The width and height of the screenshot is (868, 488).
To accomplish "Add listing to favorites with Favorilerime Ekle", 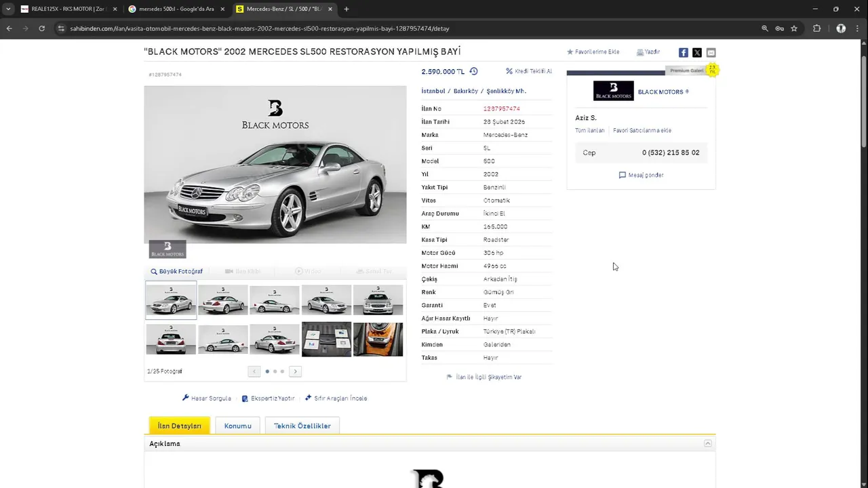I will click(x=593, y=52).
